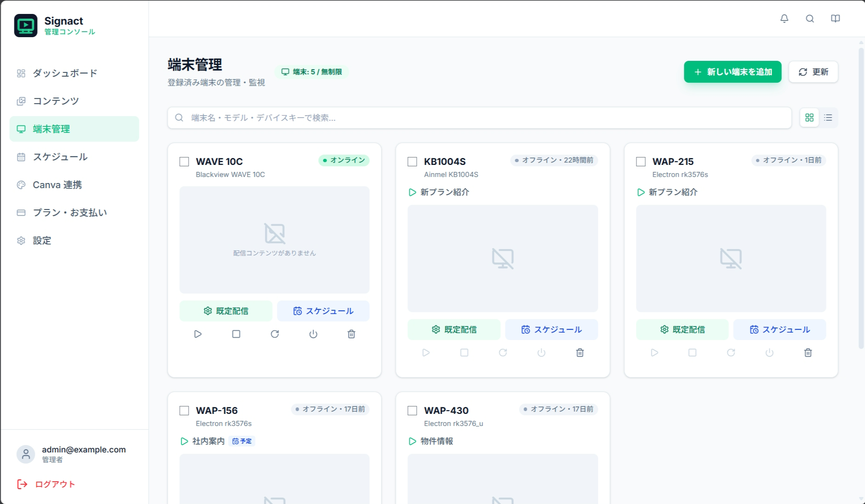This screenshot has width=865, height=504.
Task: Focus the device search field
Action: coord(479,118)
